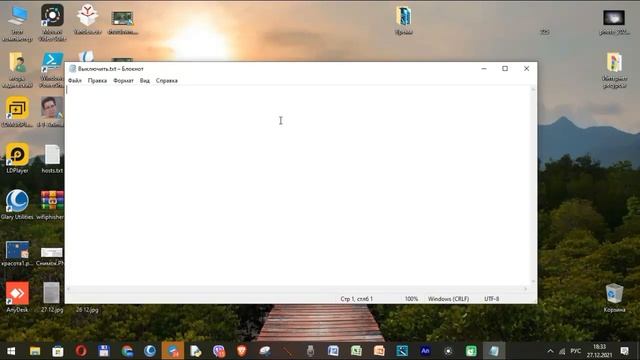This screenshot has width=640, height=360.
Task: Maximize the Notepad window
Action: point(505,69)
